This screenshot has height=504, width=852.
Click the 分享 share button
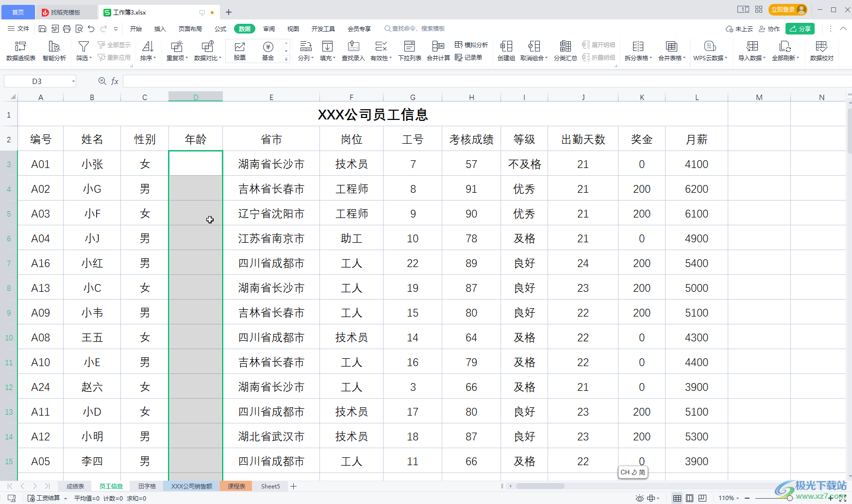tap(800, 29)
